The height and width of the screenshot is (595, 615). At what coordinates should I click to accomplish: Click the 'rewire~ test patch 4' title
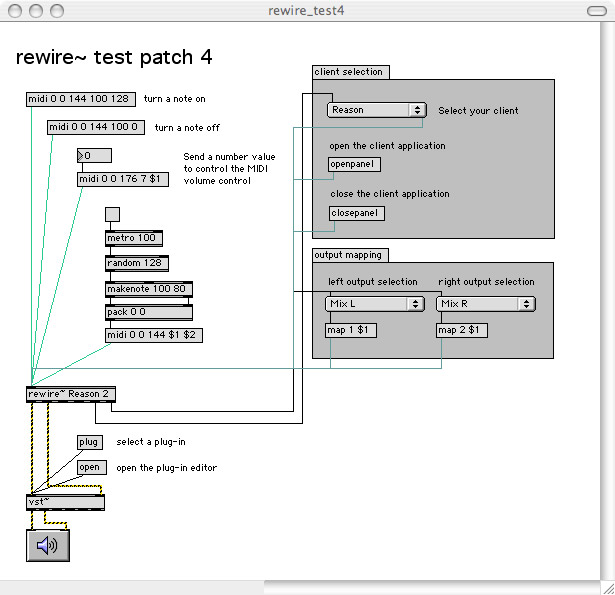114,57
